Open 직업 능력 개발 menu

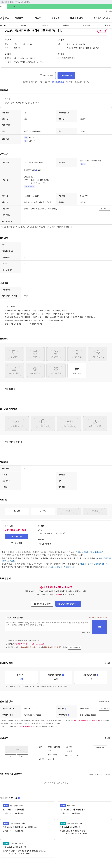(x=76, y=18)
